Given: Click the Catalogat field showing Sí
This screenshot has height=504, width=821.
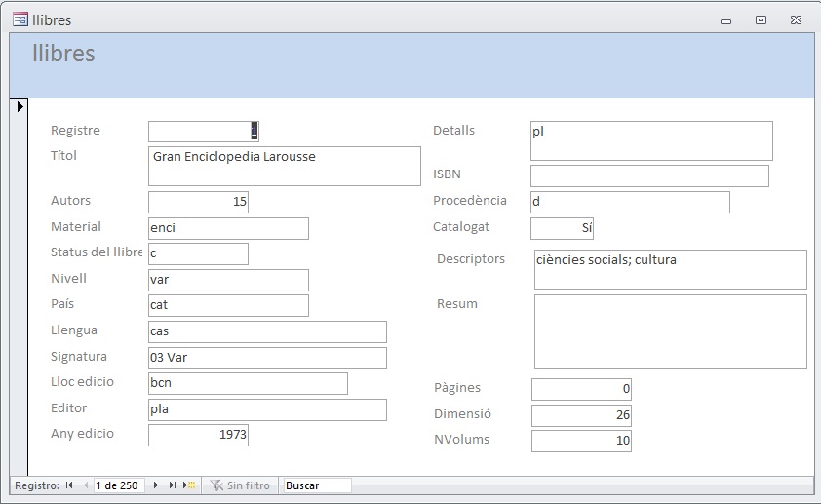Looking at the screenshot, I should pos(562,228).
